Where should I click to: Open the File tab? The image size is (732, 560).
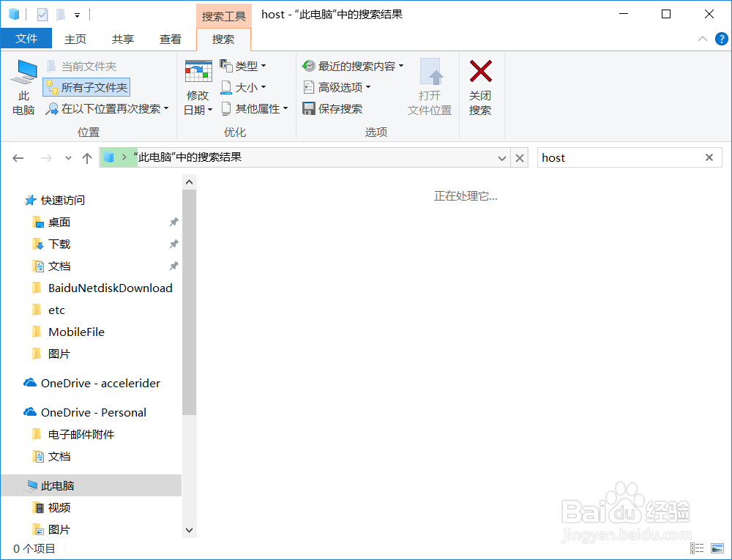click(x=26, y=39)
